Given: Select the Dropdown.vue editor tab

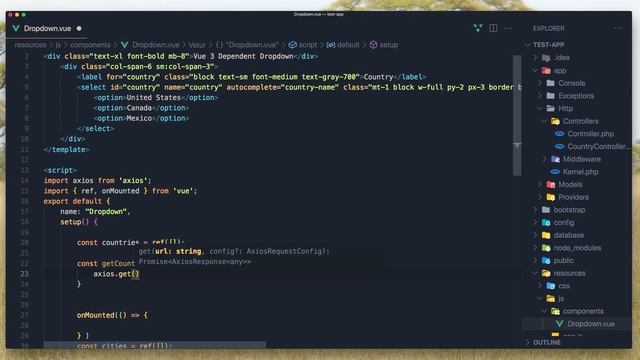Looking at the screenshot, I should [x=47, y=28].
